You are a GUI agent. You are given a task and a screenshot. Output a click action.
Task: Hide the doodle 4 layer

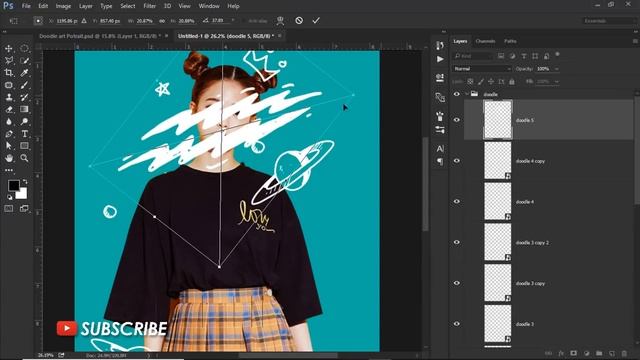pos(456,202)
